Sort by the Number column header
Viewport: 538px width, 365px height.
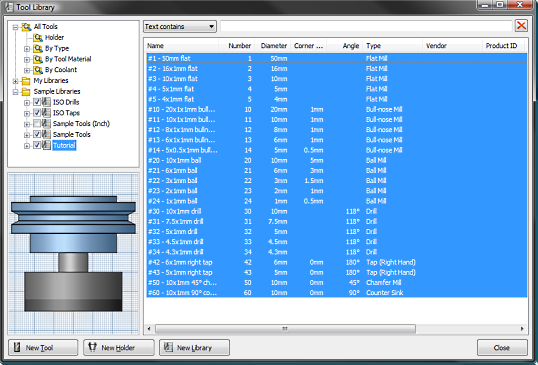(237, 46)
